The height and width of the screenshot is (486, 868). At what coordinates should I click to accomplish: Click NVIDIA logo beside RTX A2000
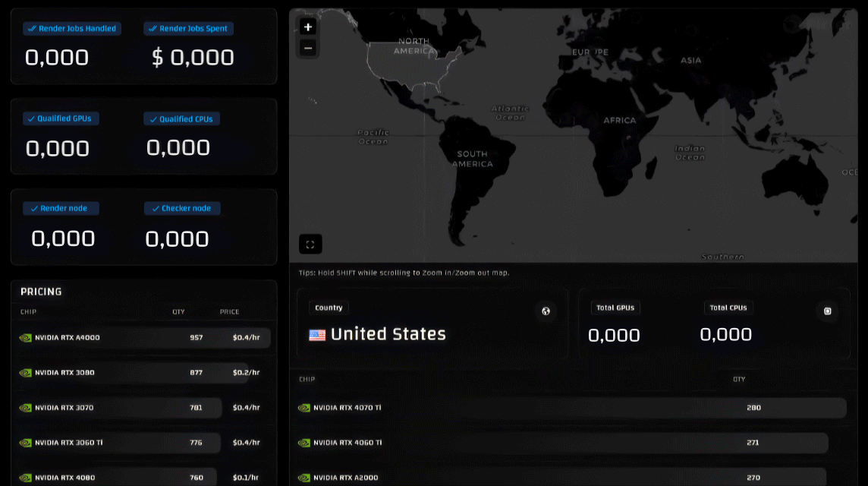[304, 478]
